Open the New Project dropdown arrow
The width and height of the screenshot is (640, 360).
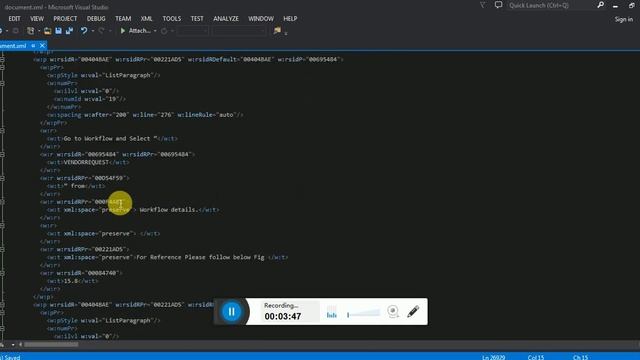coord(39,31)
